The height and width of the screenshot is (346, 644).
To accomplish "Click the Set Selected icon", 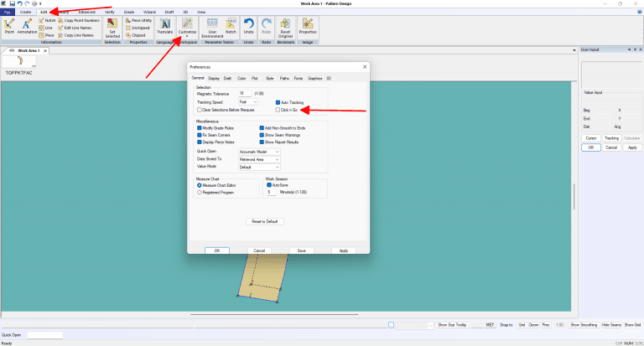I will [x=112, y=28].
